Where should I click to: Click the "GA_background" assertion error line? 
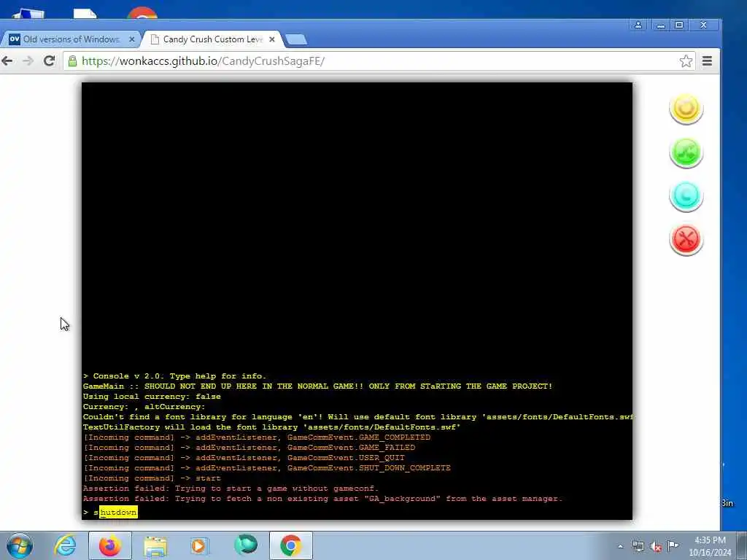[322, 499]
